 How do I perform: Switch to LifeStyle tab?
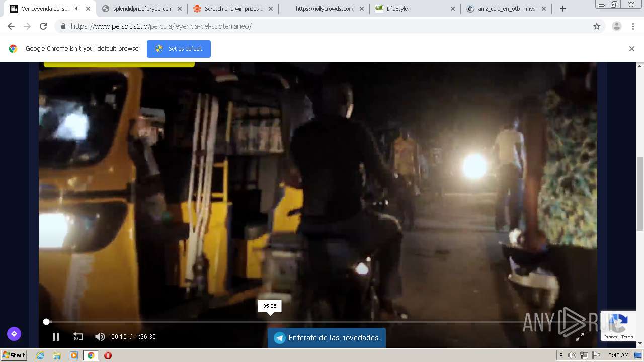coord(415,9)
